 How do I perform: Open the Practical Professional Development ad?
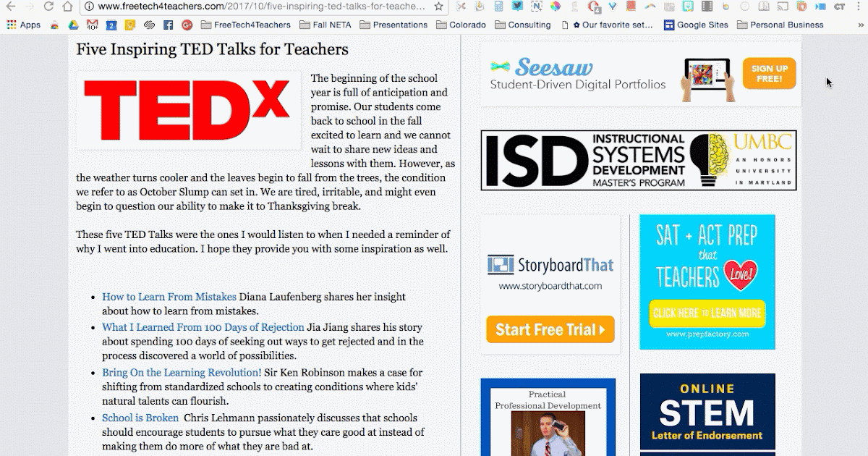pos(548,417)
